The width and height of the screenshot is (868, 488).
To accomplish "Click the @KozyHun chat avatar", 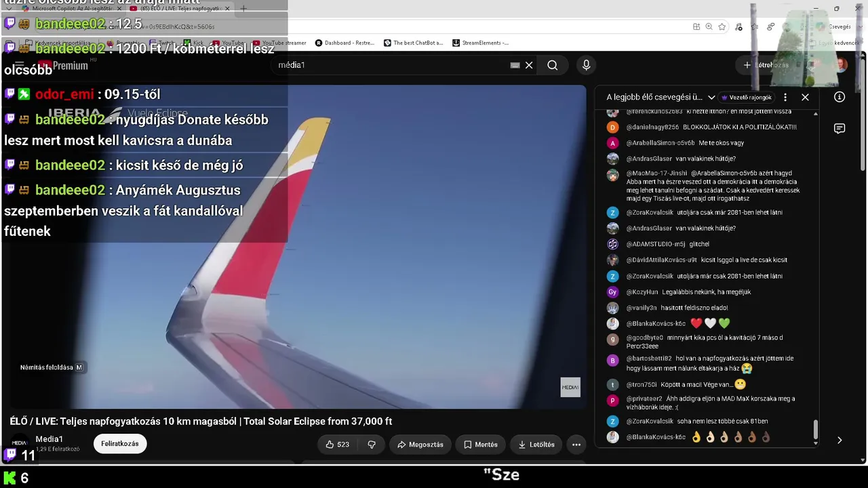I will (x=613, y=292).
